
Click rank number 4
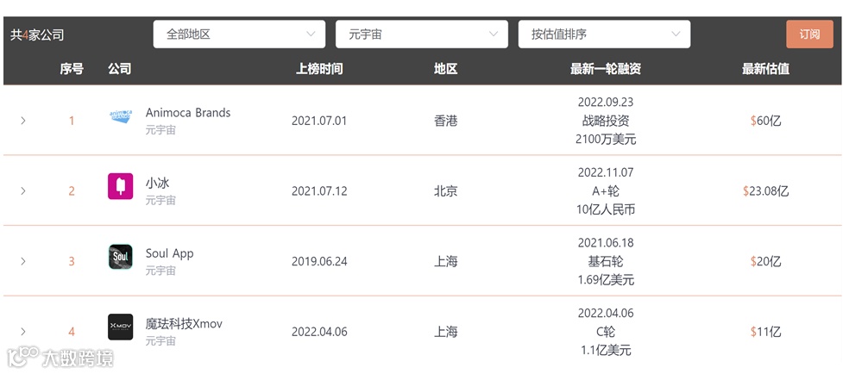pyautogui.click(x=72, y=332)
